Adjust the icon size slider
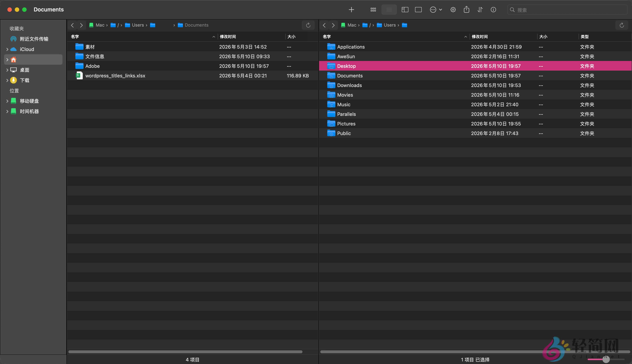Image resolution: width=632 pixels, height=364 pixels. click(x=606, y=359)
